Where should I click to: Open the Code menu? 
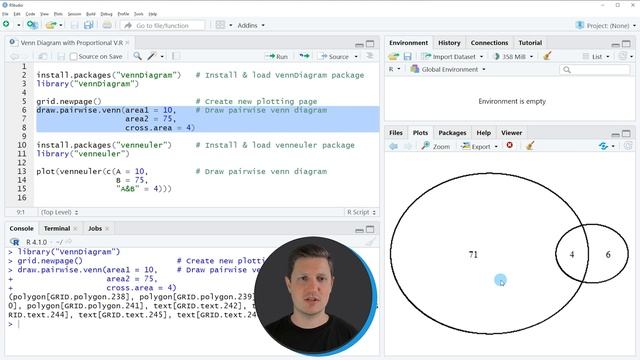click(31, 14)
